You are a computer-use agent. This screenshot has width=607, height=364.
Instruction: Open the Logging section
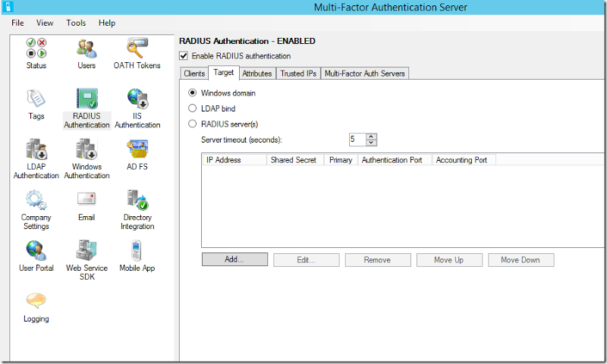click(x=36, y=308)
